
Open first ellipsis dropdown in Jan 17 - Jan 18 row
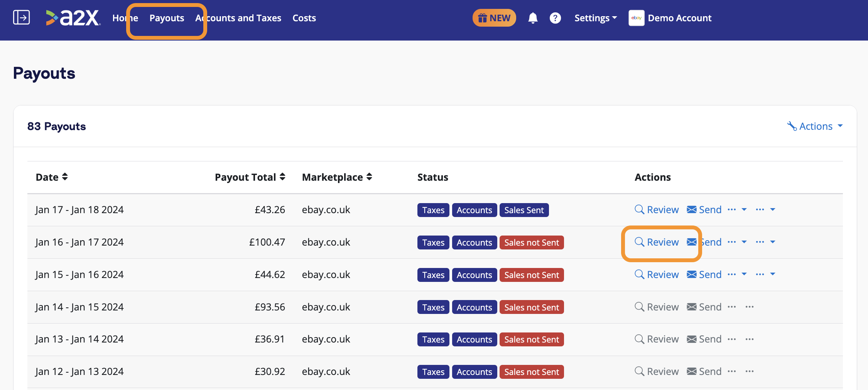point(737,210)
